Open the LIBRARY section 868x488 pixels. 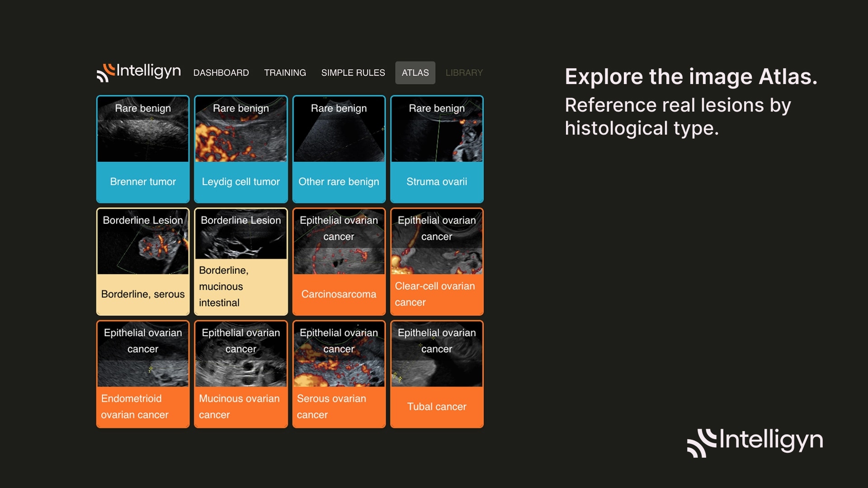pyautogui.click(x=464, y=73)
